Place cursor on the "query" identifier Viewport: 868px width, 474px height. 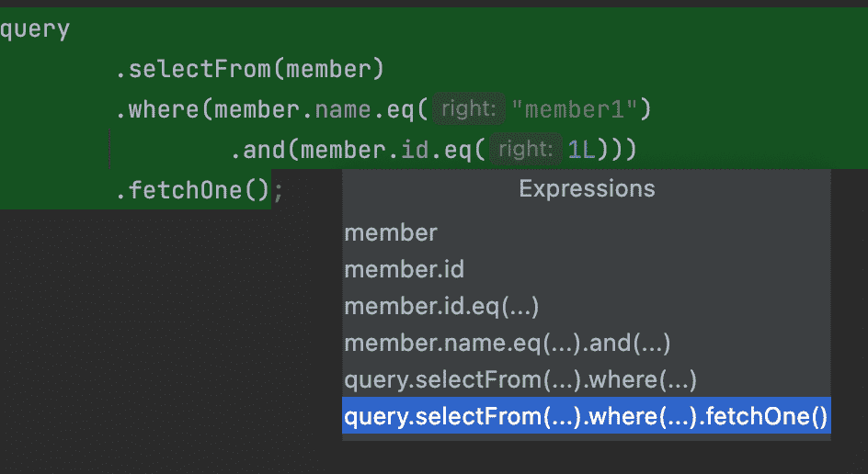pyautogui.click(x=35, y=29)
